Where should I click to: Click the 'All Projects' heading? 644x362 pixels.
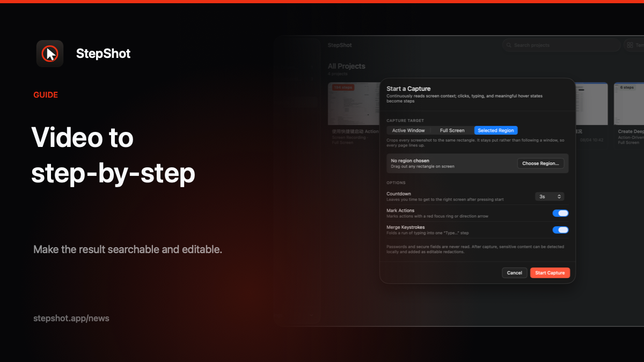click(347, 66)
